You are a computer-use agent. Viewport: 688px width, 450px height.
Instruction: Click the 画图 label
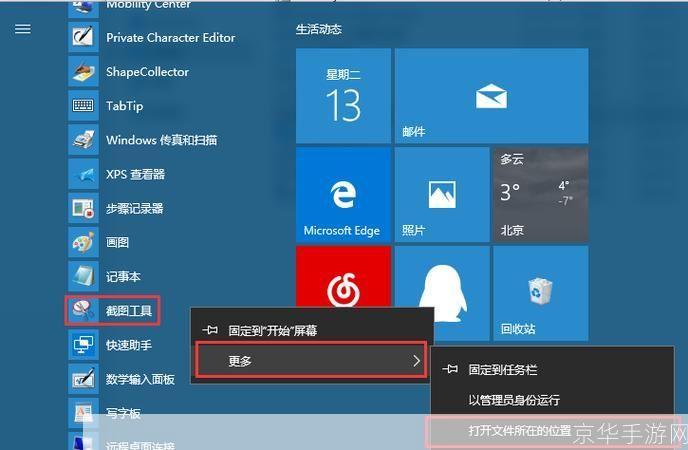pos(118,243)
